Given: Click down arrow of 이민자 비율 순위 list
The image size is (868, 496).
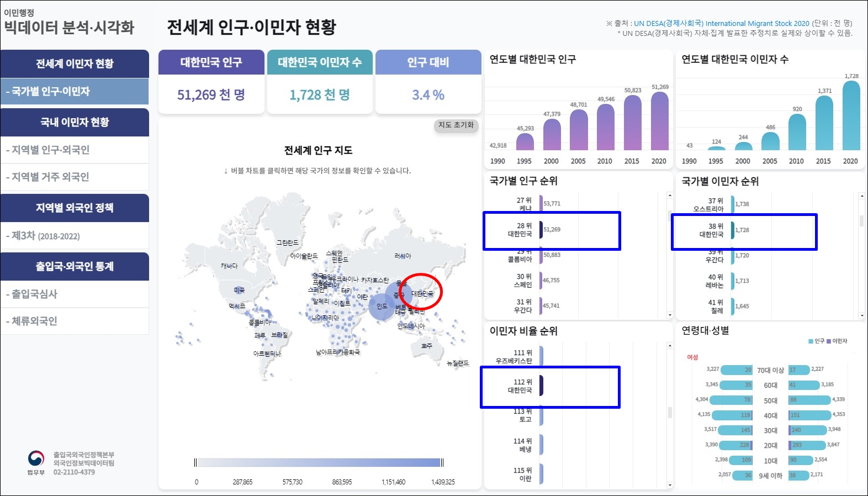Looking at the screenshot, I should tap(670, 485).
